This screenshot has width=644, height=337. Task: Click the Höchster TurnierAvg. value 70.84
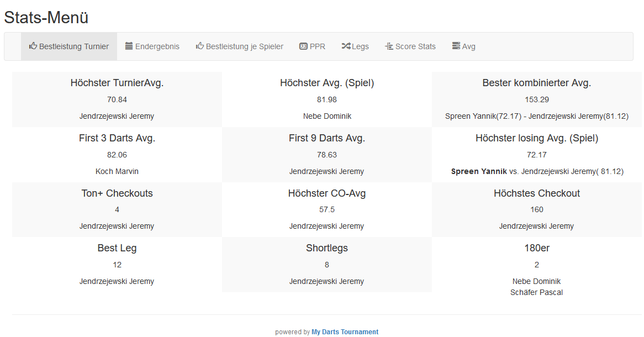click(x=117, y=100)
